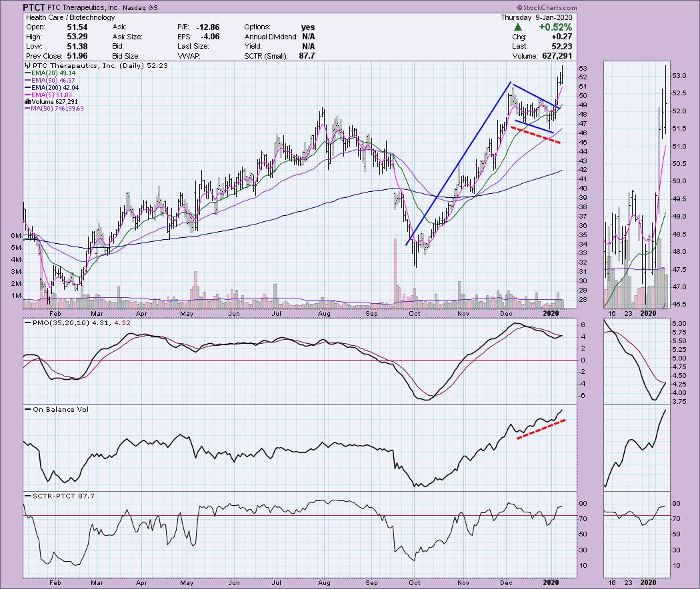The image size is (700, 589).
Task: Select the Chg value +0.27
Action: (561, 37)
